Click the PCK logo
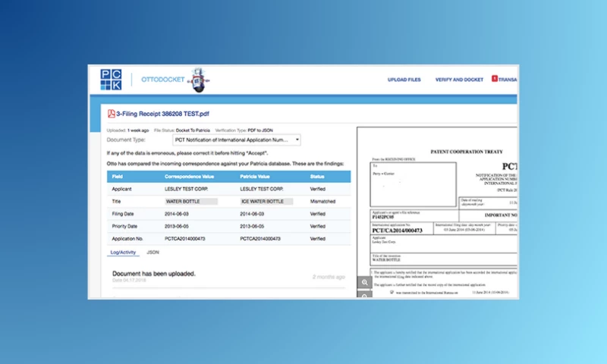This screenshot has height=364, width=607. coord(111,80)
